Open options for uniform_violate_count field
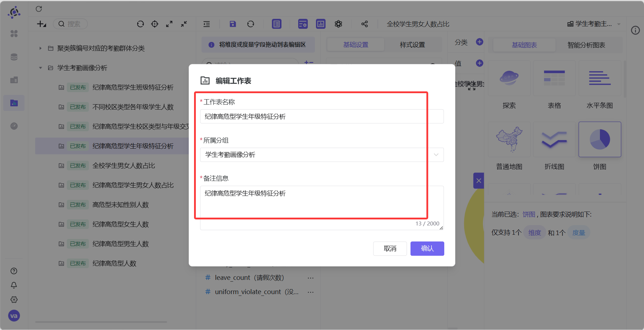644x330 pixels. (311, 292)
